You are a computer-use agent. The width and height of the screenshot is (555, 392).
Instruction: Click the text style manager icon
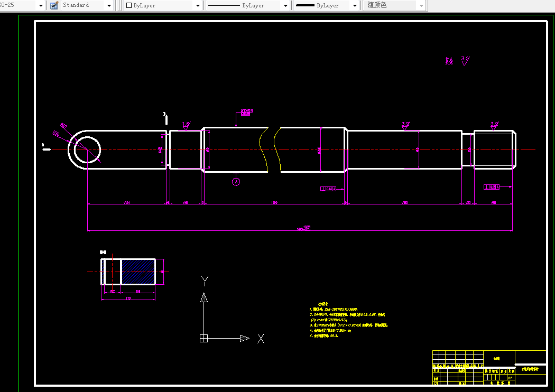(54, 5)
